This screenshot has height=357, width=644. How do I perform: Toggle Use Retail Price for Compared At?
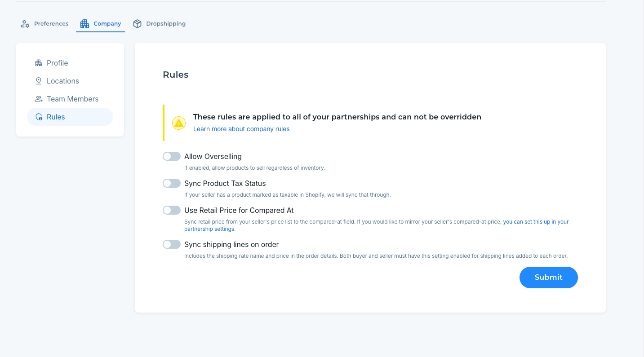click(x=172, y=210)
